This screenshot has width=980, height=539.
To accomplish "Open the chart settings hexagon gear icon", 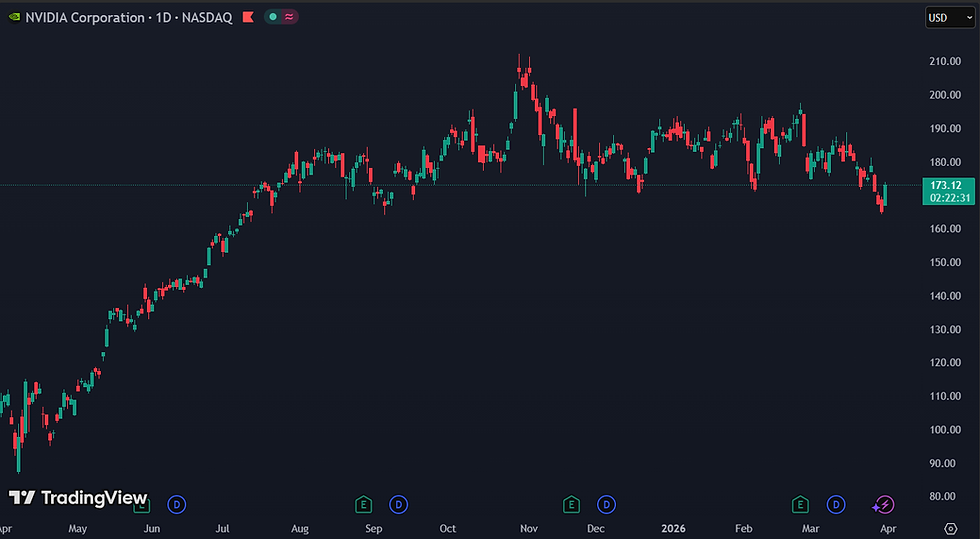I will [x=951, y=528].
